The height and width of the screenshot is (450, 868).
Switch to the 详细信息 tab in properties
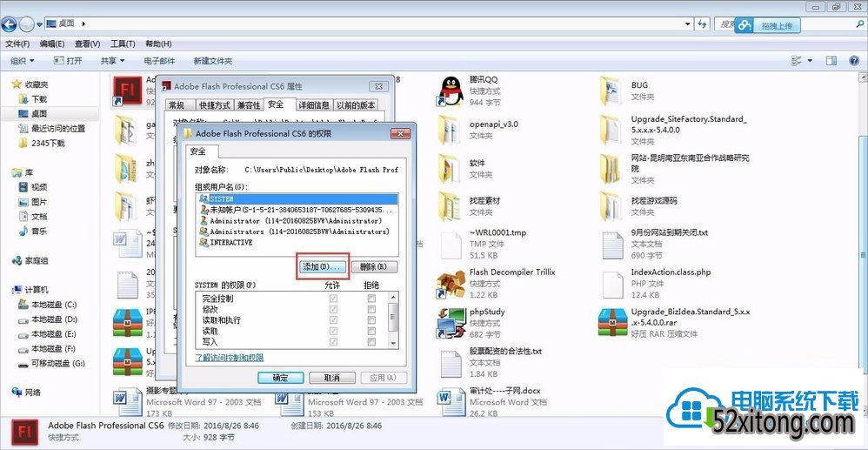coord(315,105)
